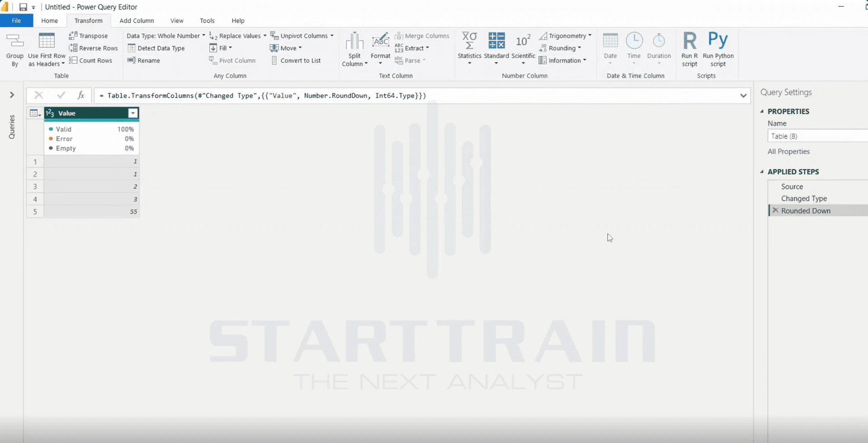The width and height of the screenshot is (868, 443).
Task: Switch to the Home tab
Action: point(49,20)
